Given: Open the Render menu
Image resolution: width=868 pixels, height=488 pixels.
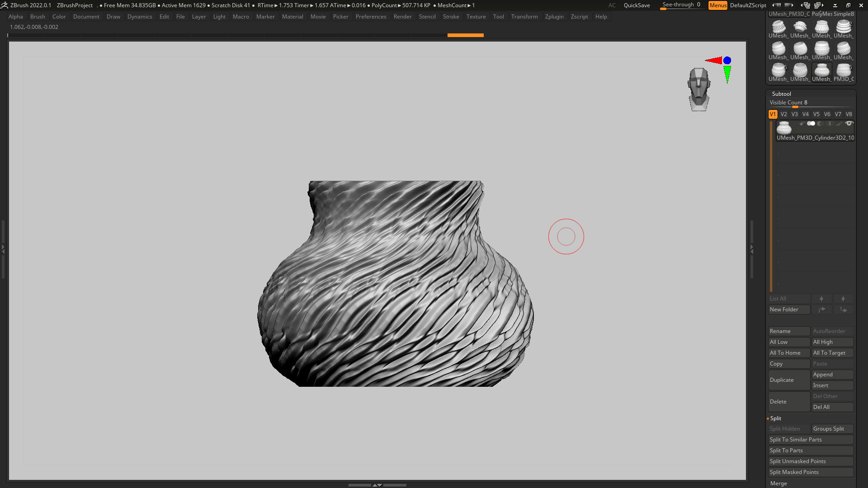Looking at the screenshot, I should pyautogui.click(x=402, y=17).
